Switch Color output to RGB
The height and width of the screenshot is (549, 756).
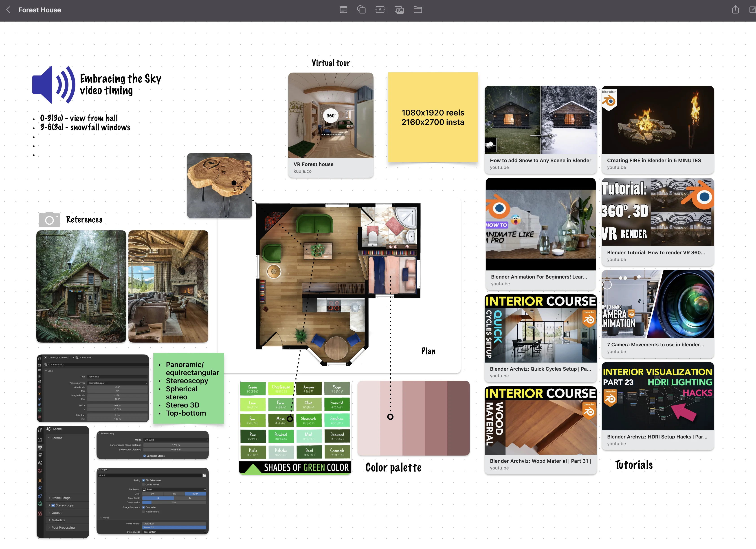[174, 494]
